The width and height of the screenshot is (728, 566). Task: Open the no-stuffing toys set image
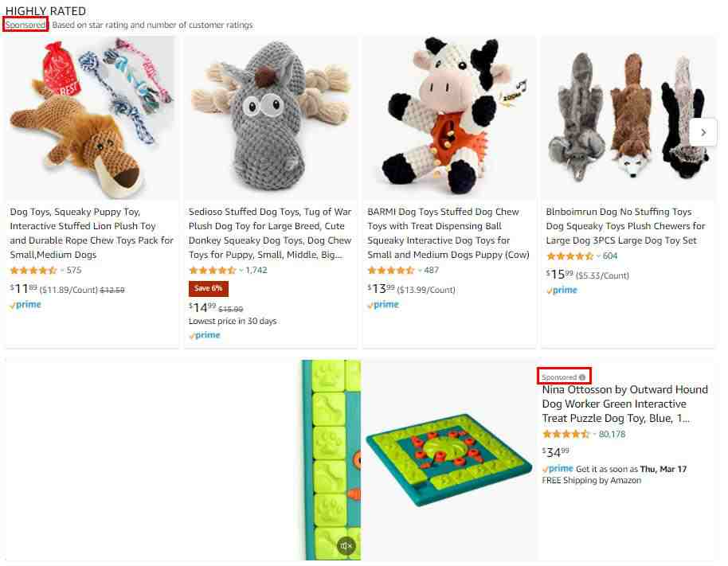coord(628,119)
